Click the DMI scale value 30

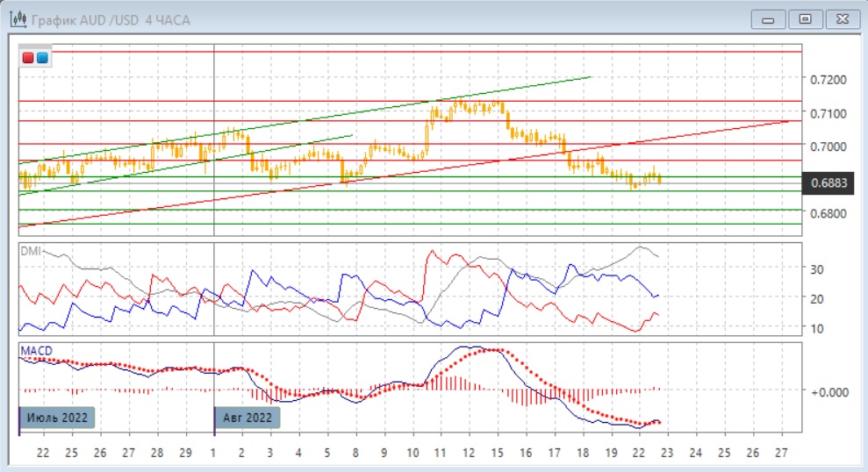(815, 269)
